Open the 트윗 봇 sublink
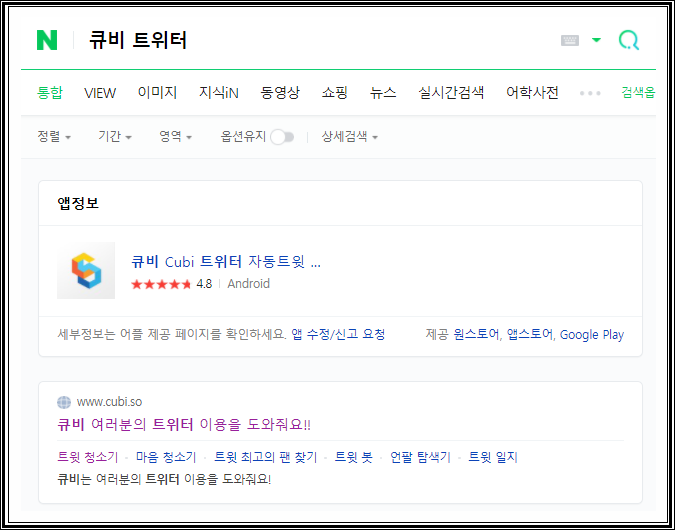Image resolution: width=675 pixels, height=530 pixels. pyautogui.click(x=353, y=457)
